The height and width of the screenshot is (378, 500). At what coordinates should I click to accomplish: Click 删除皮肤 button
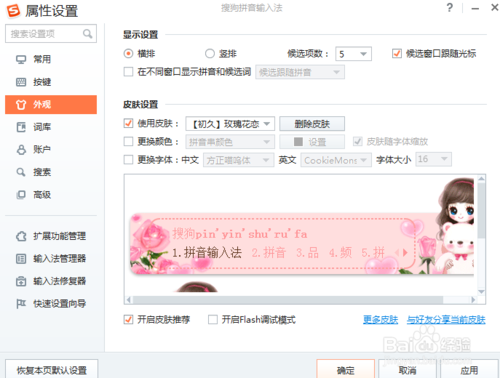pyautogui.click(x=312, y=124)
